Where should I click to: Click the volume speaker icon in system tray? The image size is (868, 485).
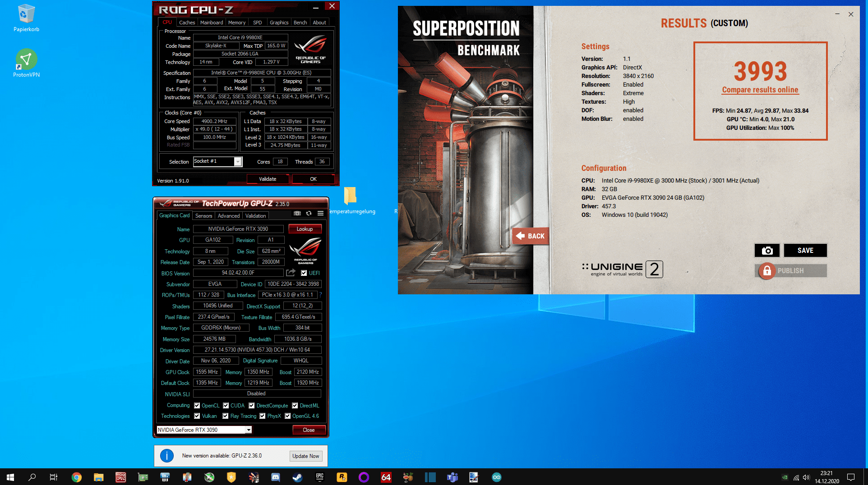[806, 477]
